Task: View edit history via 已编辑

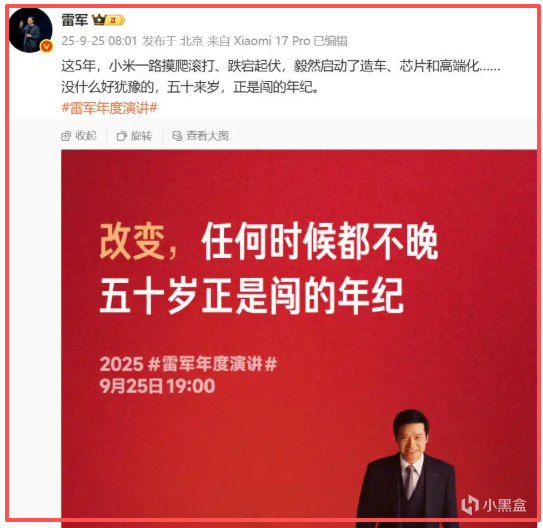Action: [x=330, y=41]
